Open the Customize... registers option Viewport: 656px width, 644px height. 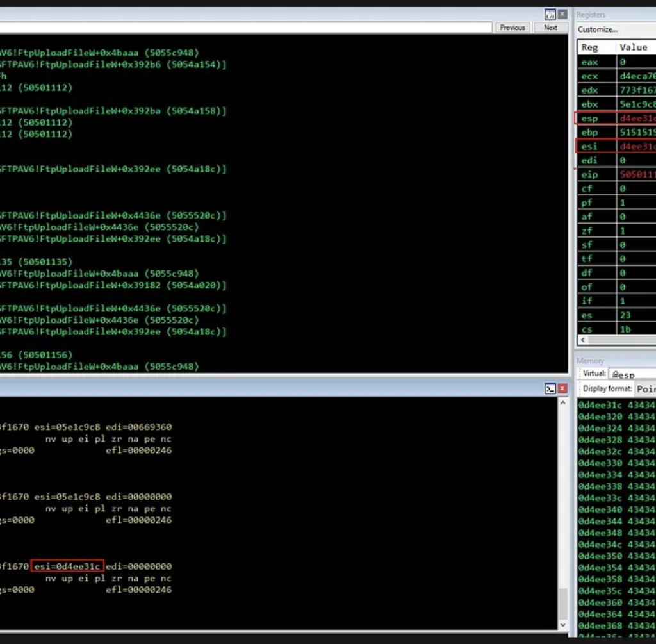[x=598, y=29]
